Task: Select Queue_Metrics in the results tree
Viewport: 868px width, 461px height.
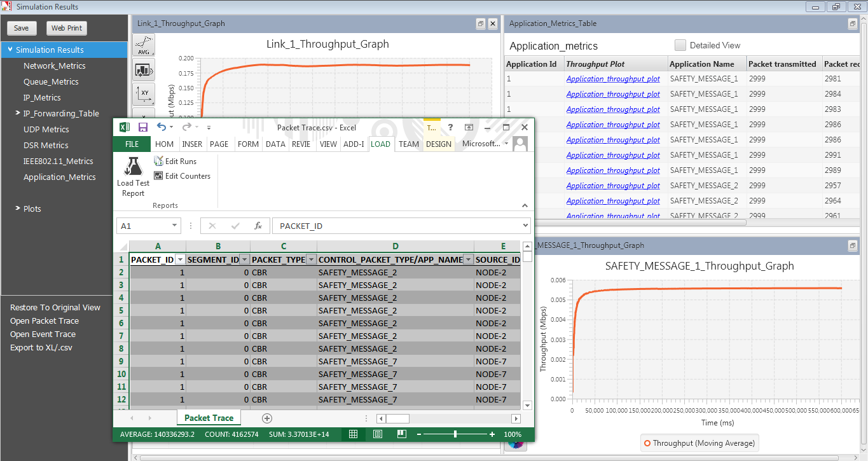Action: (51, 81)
